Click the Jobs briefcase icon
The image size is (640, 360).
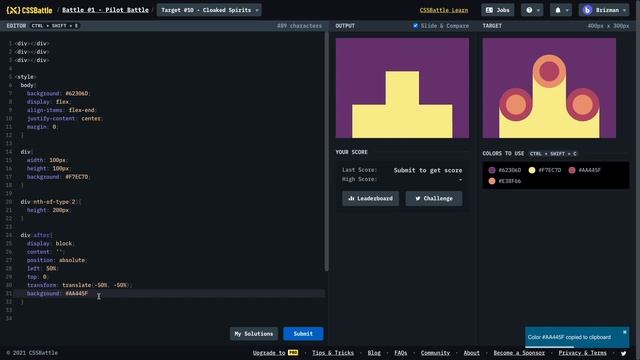[x=489, y=10]
